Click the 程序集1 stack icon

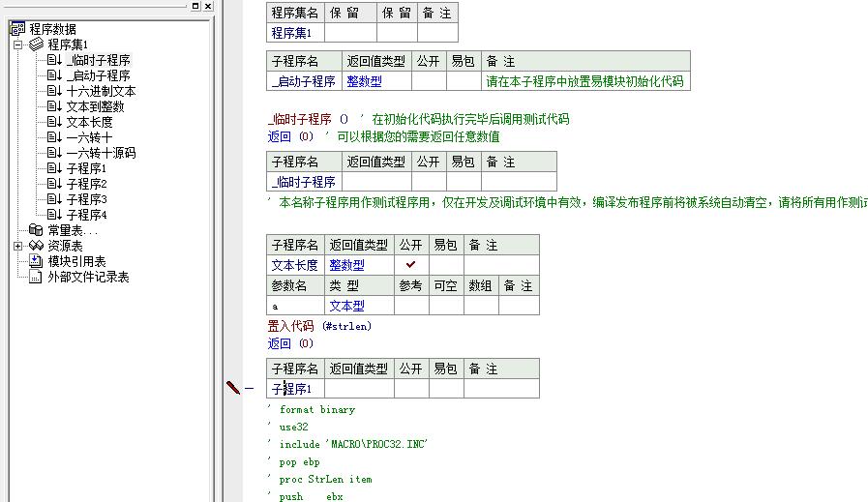point(36,44)
